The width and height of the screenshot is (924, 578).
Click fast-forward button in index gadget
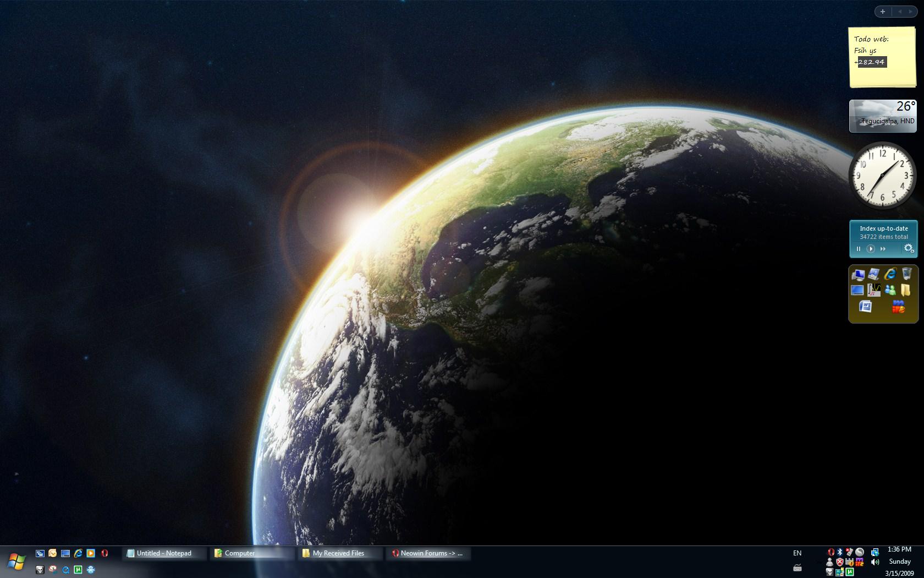tap(883, 249)
